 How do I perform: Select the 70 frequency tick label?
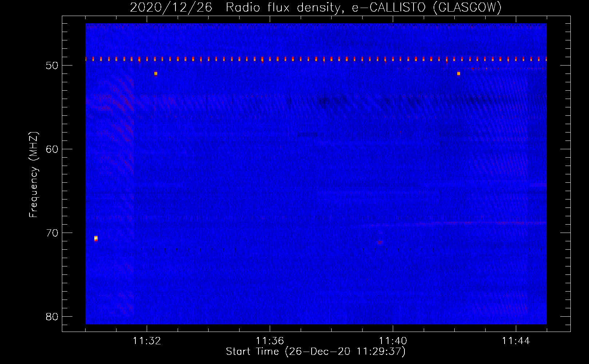52,233
